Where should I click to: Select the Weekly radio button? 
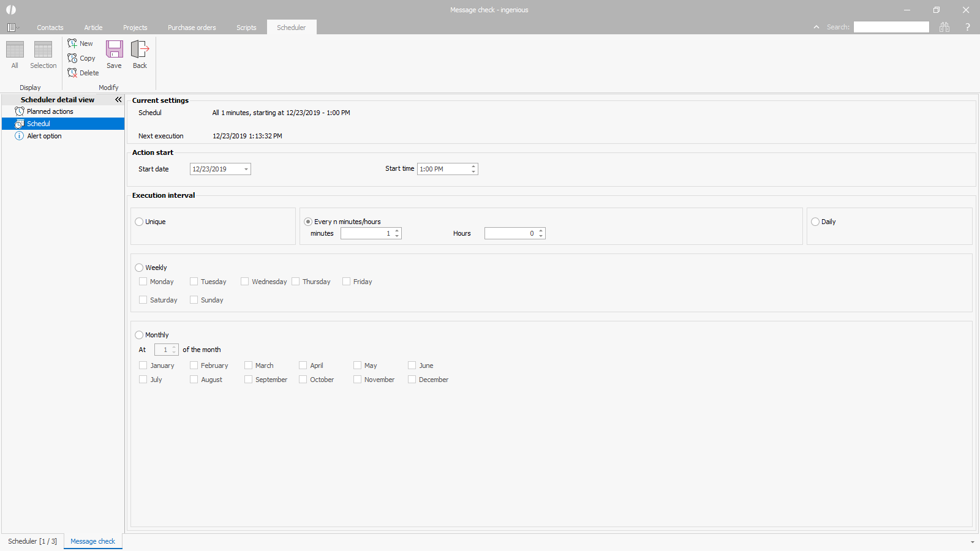(x=139, y=268)
